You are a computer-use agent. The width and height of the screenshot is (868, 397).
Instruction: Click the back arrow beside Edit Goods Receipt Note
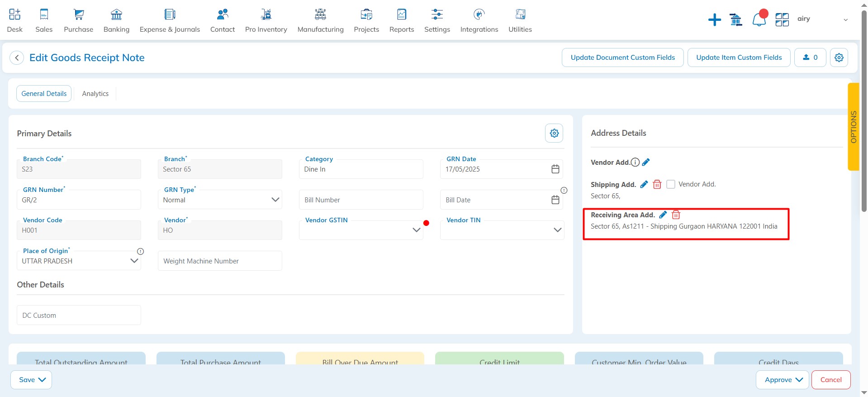[x=17, y=58]
